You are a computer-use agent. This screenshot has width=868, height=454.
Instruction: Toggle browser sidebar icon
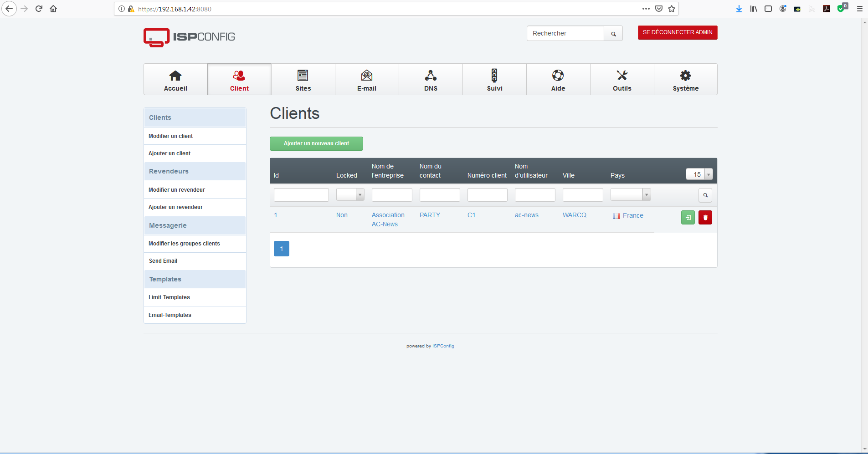(768, 9)
